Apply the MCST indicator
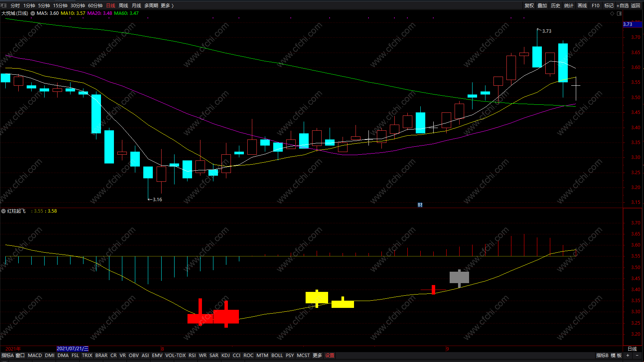Screen dimensions: 644x362 pyautogui.click(x=303, y=355)
